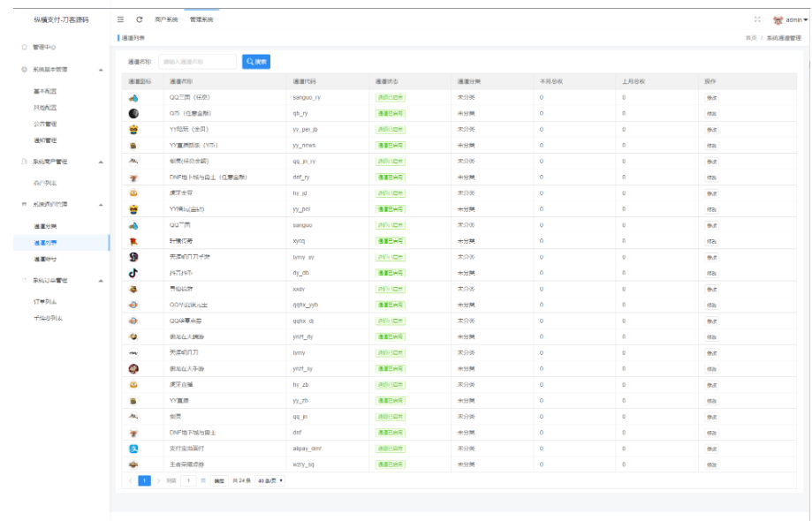Click the fullscreen icon near admin
The width and height of the screenshot is (812, 521).
(x=757, y=19)
